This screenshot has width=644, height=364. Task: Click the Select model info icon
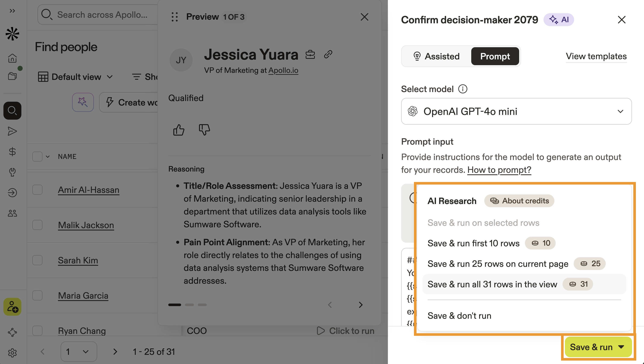[x=463, y=89]
